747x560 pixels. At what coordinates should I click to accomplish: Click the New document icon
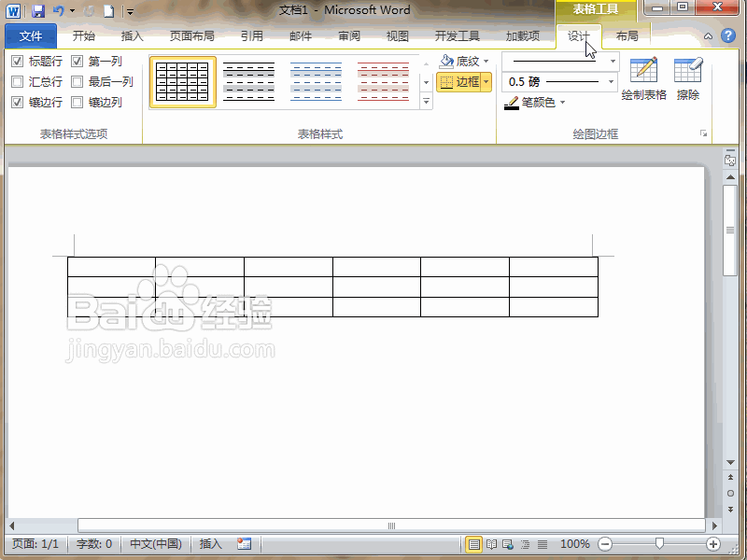pos(109,10)
